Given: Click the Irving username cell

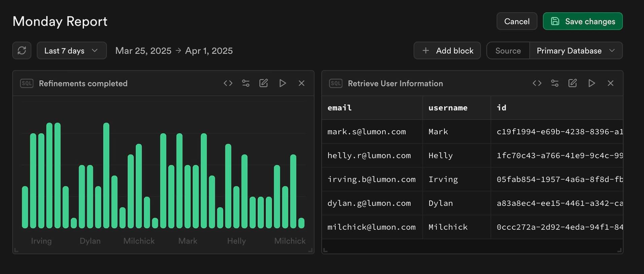Looking at the screenshot, I should [x=456, y=179].
